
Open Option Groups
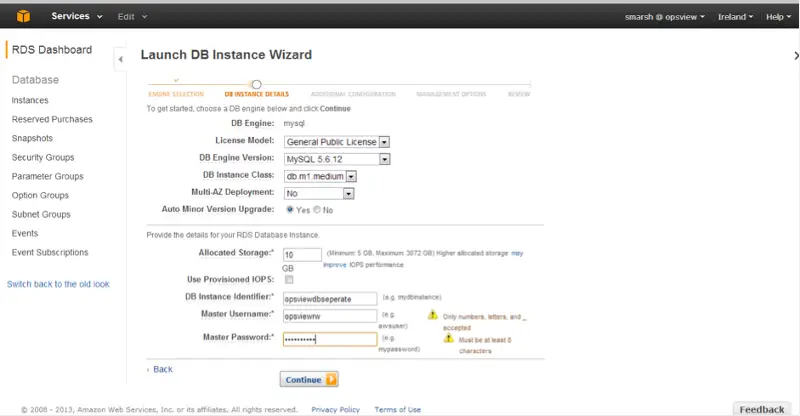40,195
